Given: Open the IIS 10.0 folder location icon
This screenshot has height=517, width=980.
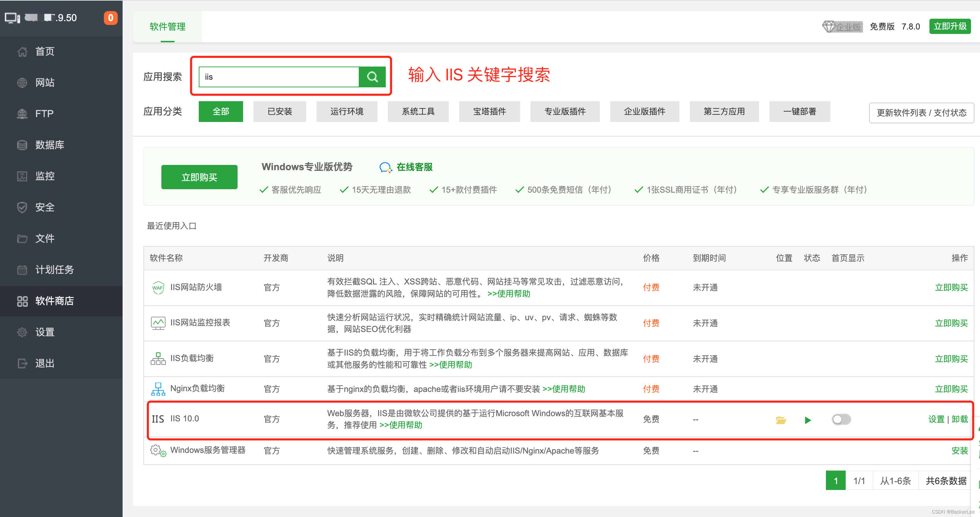Looking at the screenshot, I should [x=781, y=420].
